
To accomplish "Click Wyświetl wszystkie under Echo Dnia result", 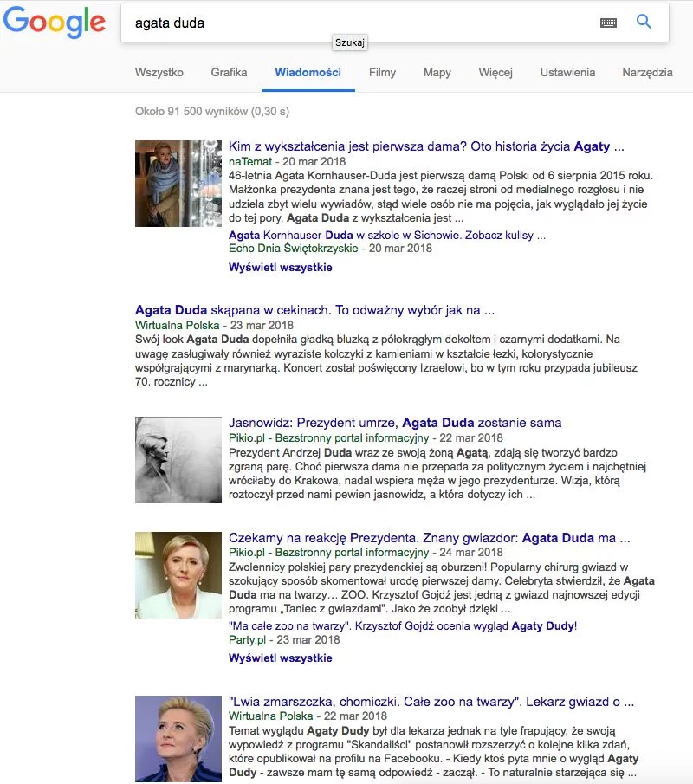I will (280, 268).
